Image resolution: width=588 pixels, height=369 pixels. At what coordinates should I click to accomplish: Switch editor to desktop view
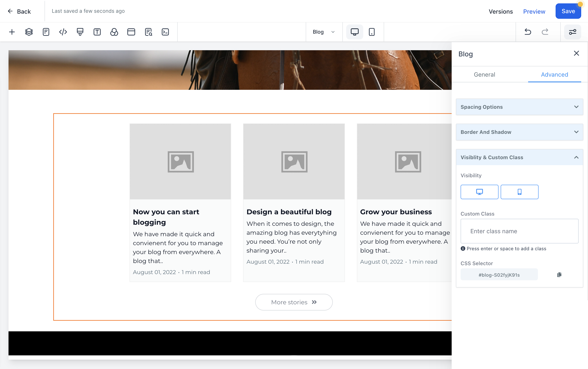[x=355, y=32]
